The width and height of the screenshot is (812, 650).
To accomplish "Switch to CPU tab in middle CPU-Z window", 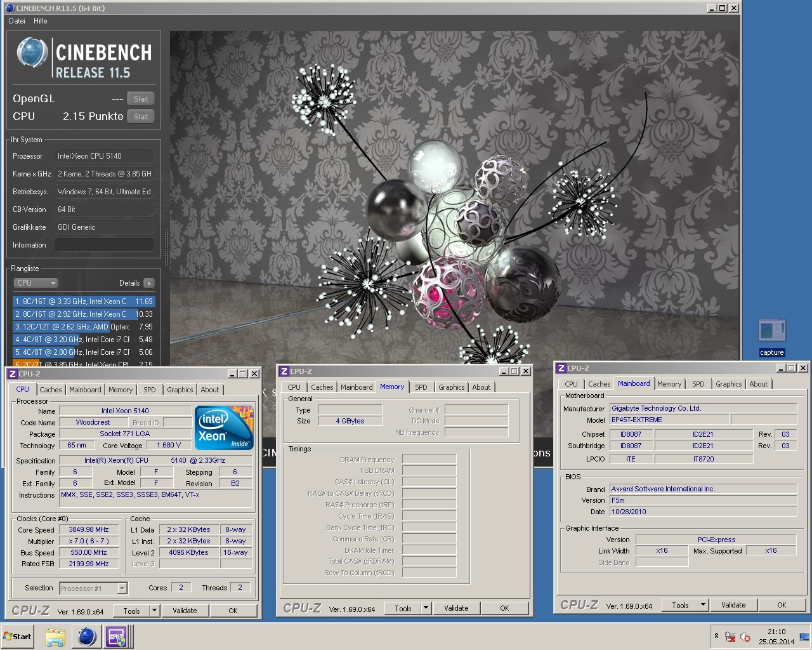I will click(x=294, y=387).
